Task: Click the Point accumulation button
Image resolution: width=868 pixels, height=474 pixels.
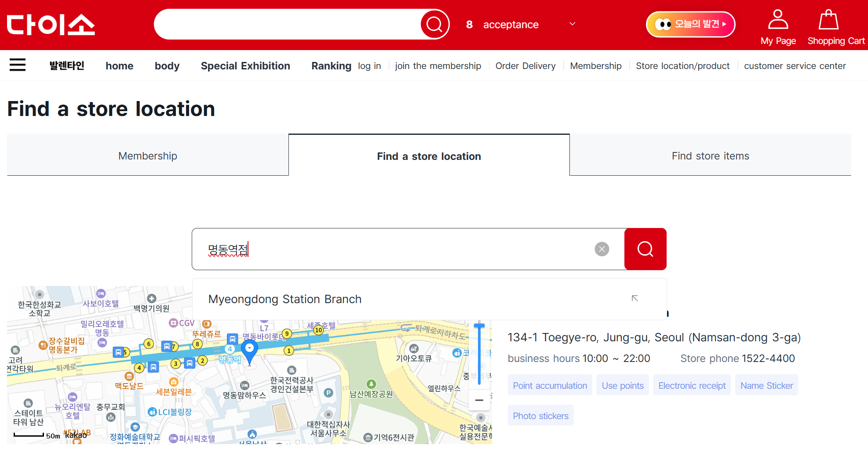Action: [x=550, y=385]
